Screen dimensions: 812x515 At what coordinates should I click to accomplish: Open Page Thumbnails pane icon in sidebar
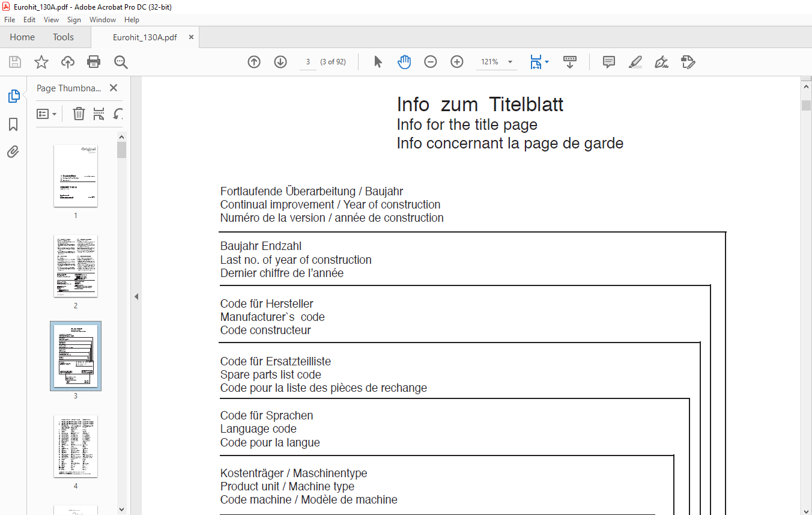pyautogui.click(x=13, y=96)
